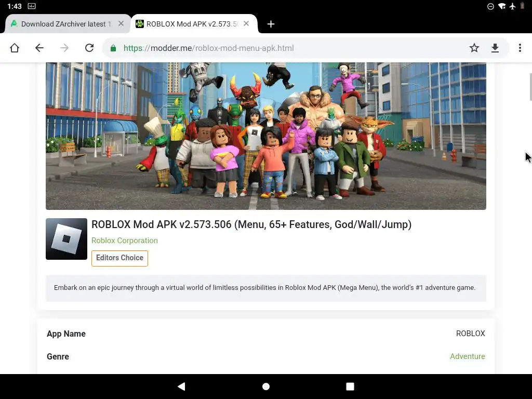Switch to the Download ZArchiver tab
Image resolution: width=532 pixels, height=399 pixels.
click(x=66, y=24)
